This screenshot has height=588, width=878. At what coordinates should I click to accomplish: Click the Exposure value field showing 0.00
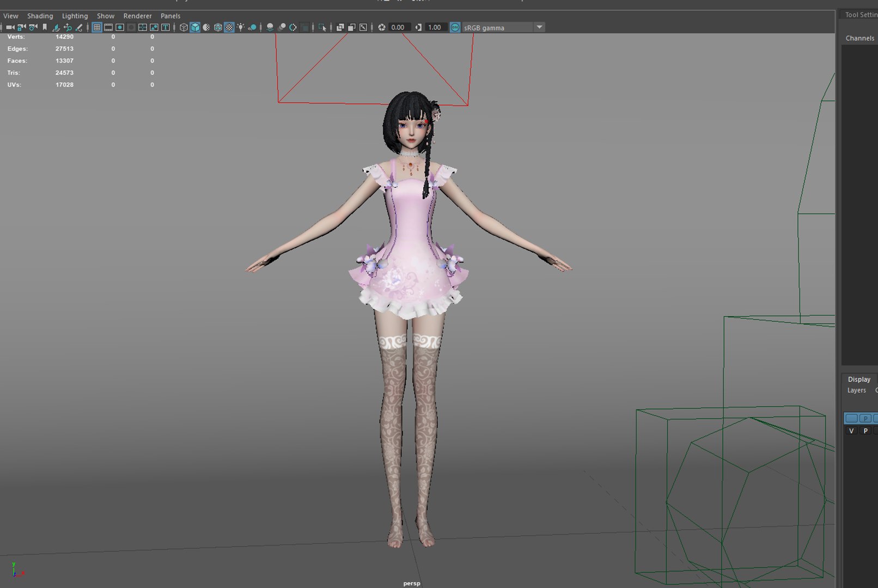(x=399, y=27)
